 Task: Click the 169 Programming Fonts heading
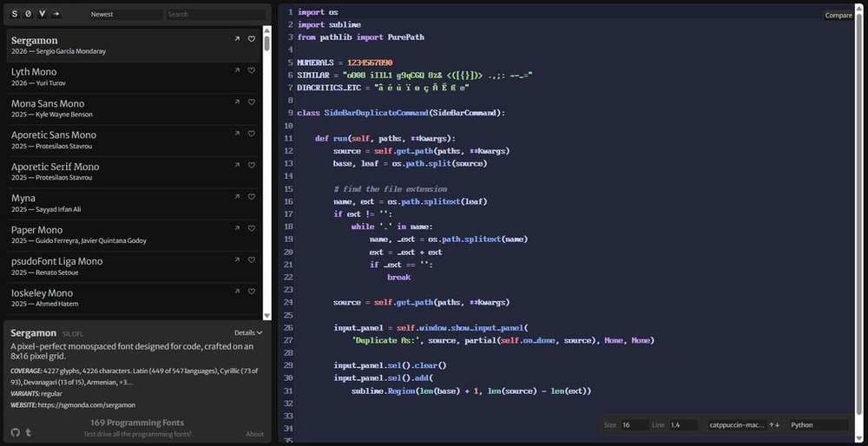click(137, 423)
